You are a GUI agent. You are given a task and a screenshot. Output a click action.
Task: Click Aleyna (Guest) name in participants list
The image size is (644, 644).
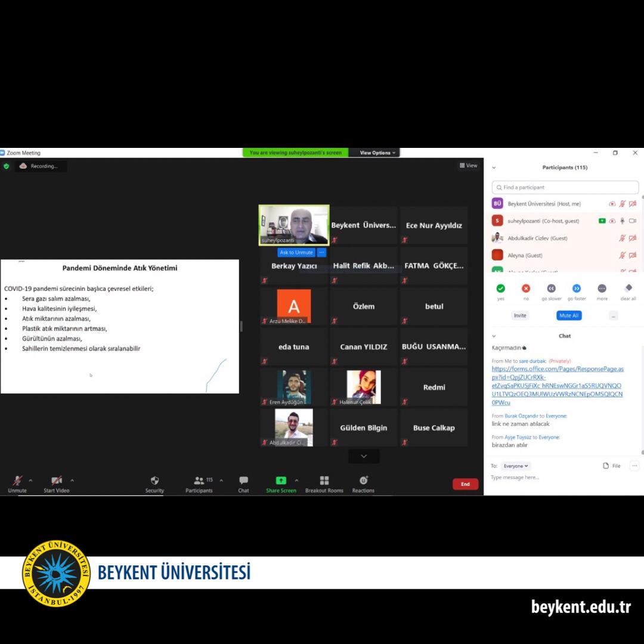tap(525, 255)
